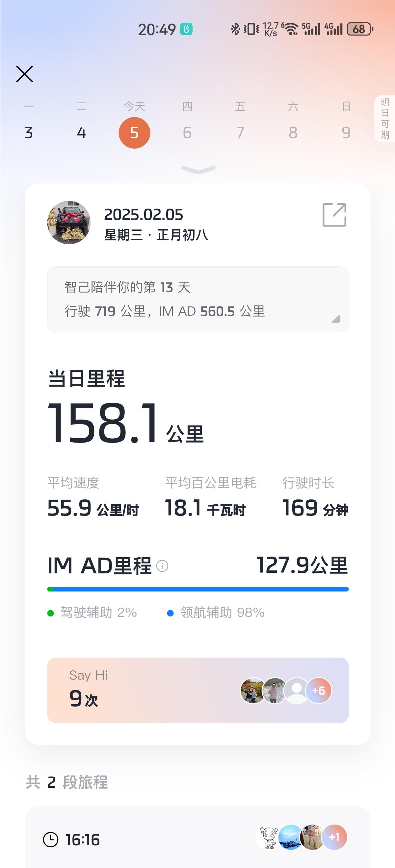Tap the first Say Hi avatar

253,690
